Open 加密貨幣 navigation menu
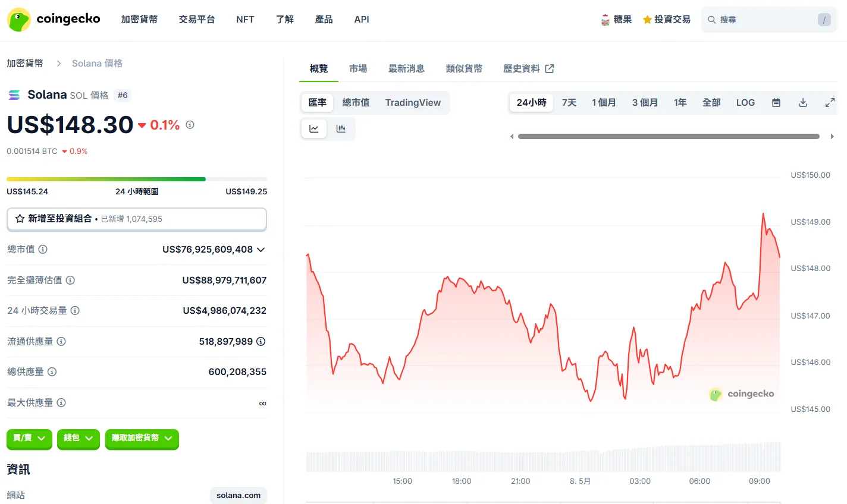 [139, 20]
